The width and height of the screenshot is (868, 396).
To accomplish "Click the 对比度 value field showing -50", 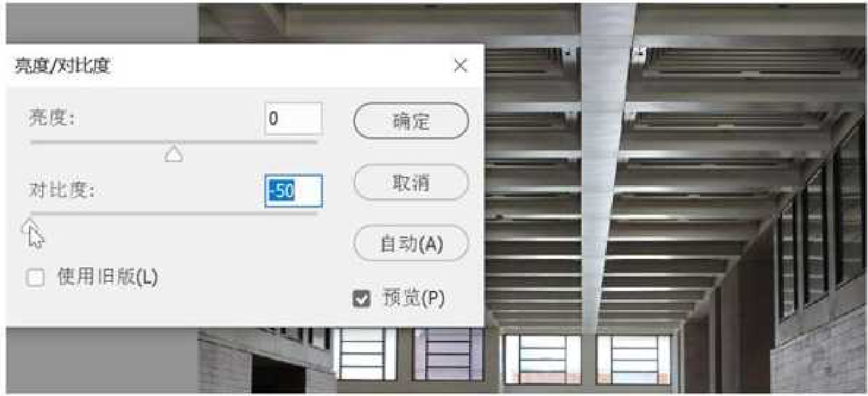I will [293, 190].
